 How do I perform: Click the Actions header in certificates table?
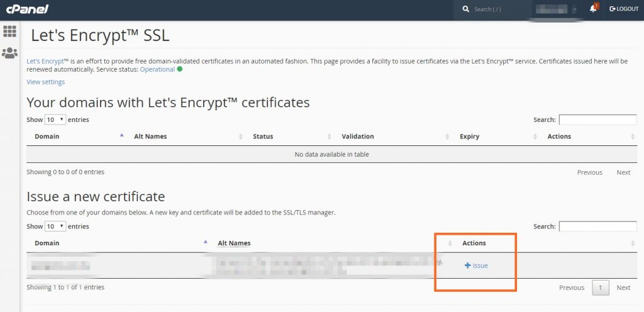pos(559,136)
